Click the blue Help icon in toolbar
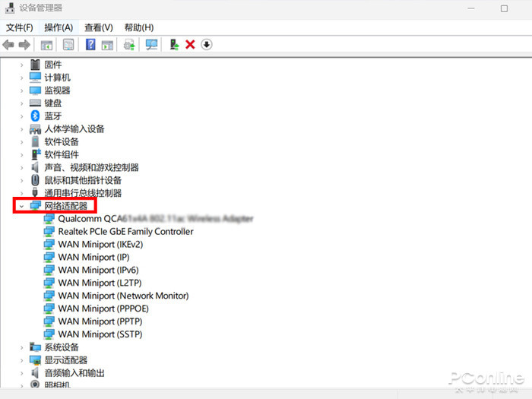The width and height of the screenshot is (532, 399). (x=90, y=45)
